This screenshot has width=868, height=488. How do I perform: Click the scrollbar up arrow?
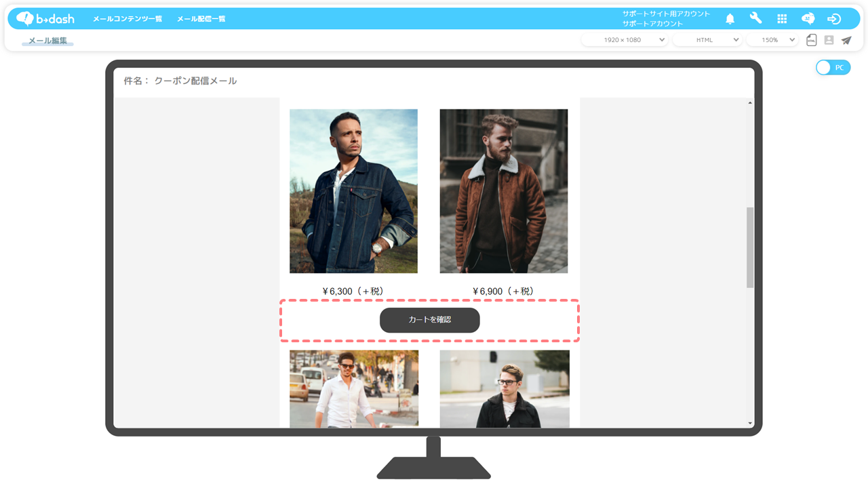click(750, 103)
